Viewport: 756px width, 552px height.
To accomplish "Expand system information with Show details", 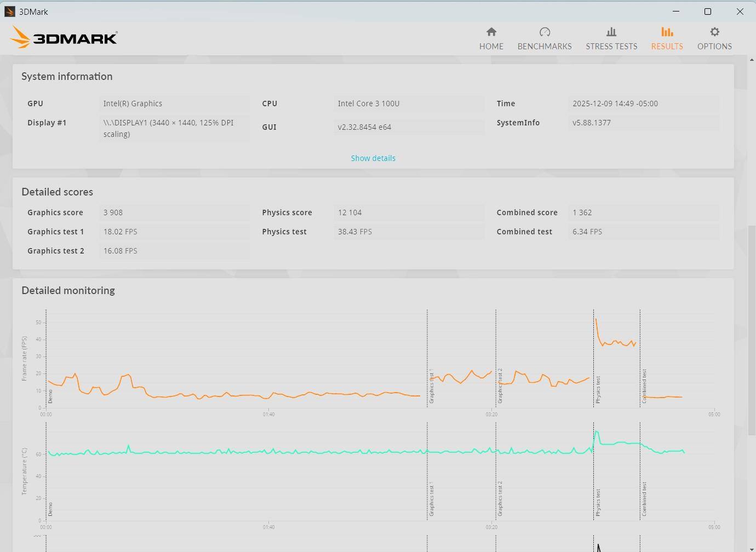I will click(373, 158).
